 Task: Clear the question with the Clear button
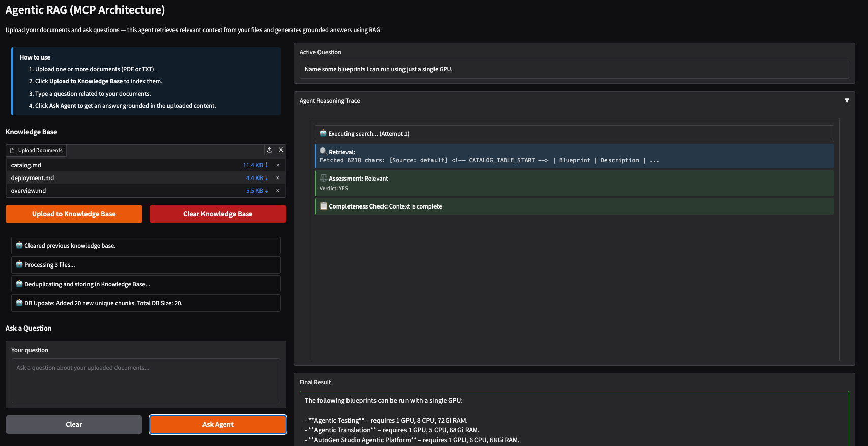point(74,425)
